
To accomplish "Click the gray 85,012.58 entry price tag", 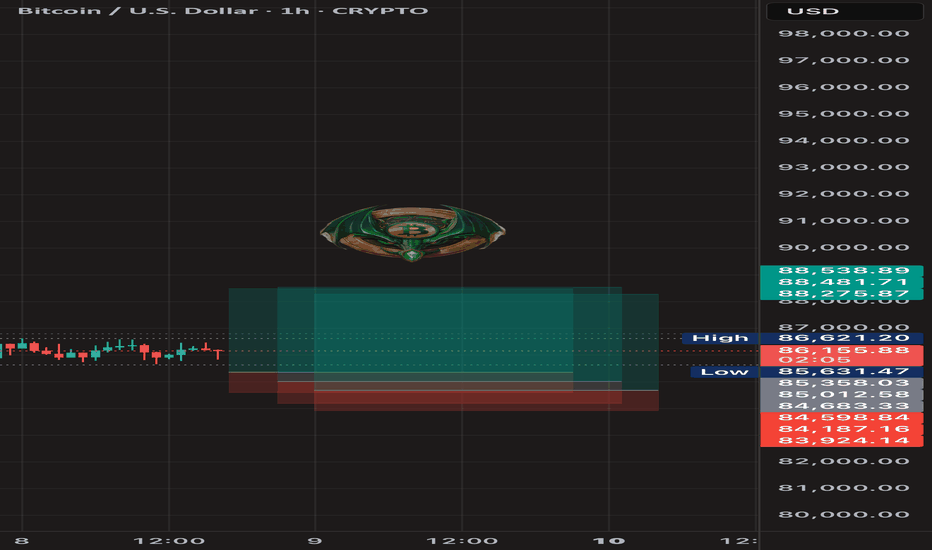I will pyautogui.click(x=843, y=395).
